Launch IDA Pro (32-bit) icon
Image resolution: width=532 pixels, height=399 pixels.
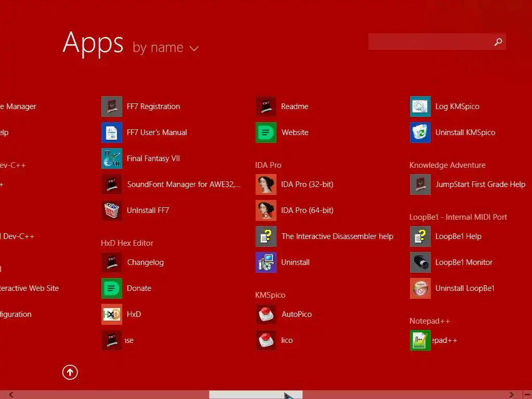point(266,184)
